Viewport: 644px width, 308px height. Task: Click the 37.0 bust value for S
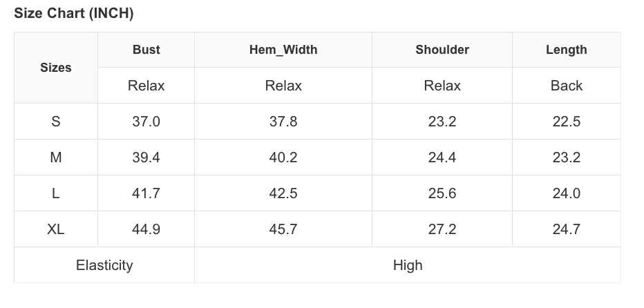(x=146, y=122)
